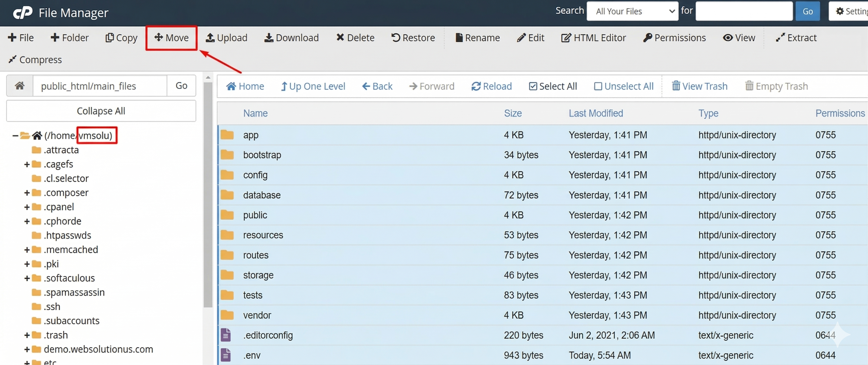
Task: Click the cPanel logo icon
Action: pyautogui.click(x=23, y=12)
